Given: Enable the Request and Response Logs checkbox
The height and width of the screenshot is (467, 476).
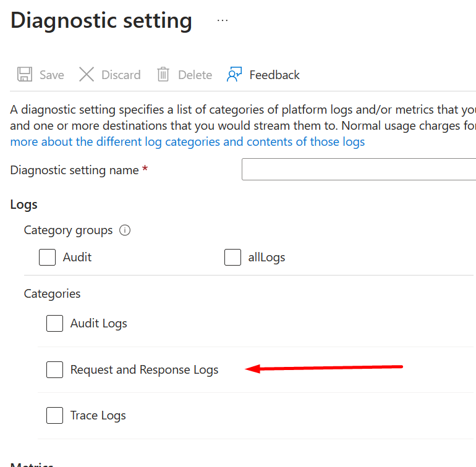Looking at the screenshot, I should point(55,370).
